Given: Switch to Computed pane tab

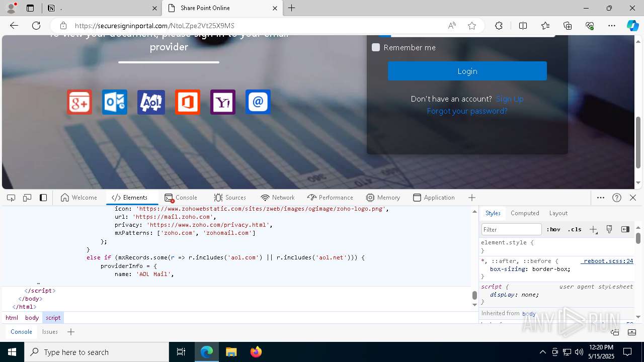Looking at the screenshot, I should point(525,213).
